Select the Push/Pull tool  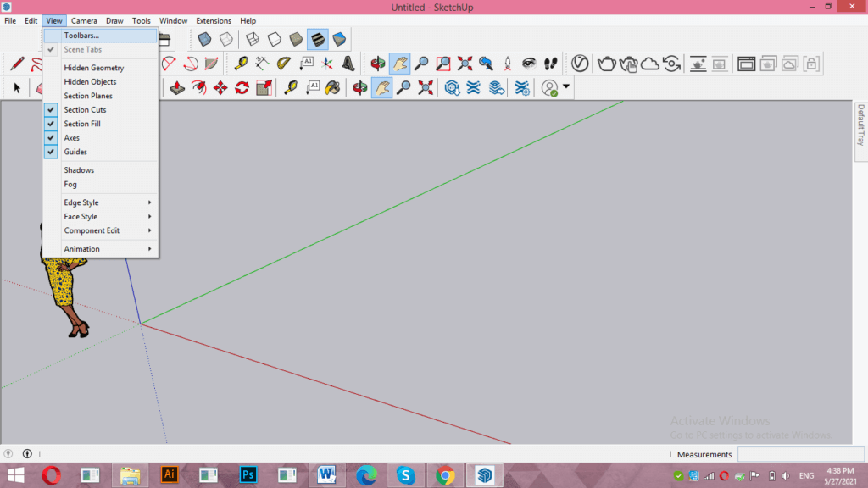click(x=175, y=87)
